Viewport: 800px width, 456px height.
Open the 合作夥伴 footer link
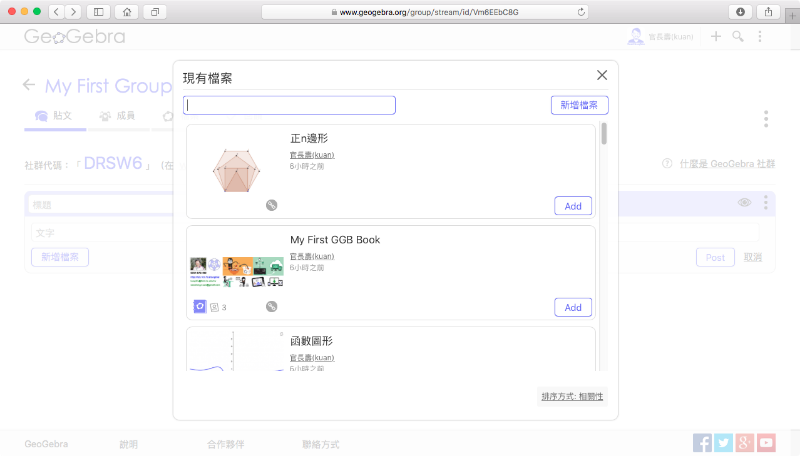pos(226,444)
